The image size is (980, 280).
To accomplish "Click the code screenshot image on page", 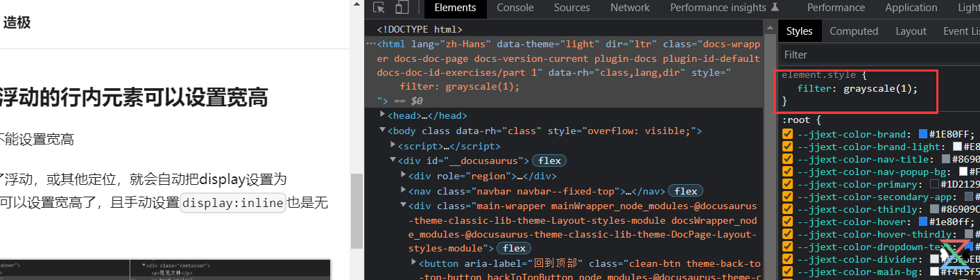I will point(165,270).
